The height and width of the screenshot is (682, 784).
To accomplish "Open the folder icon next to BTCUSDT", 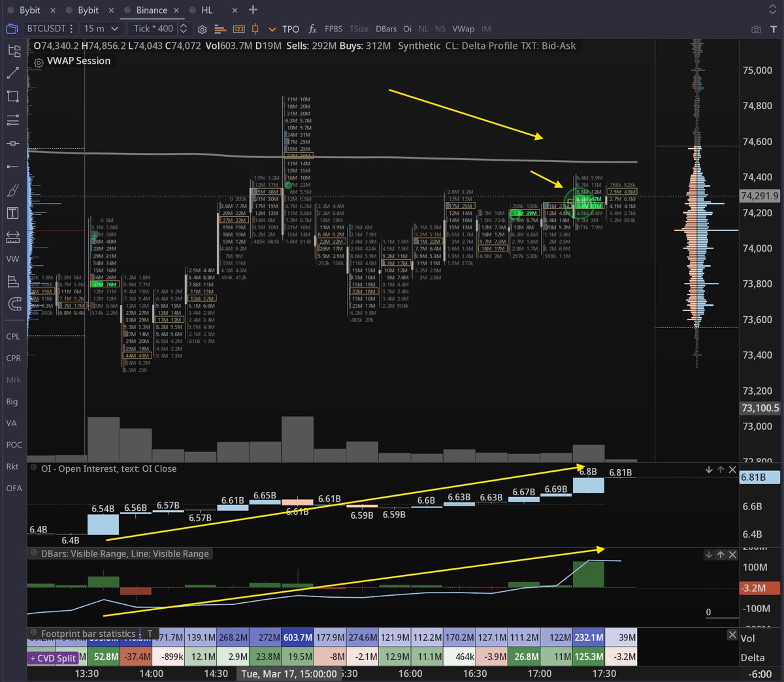I will pos(12,29).
